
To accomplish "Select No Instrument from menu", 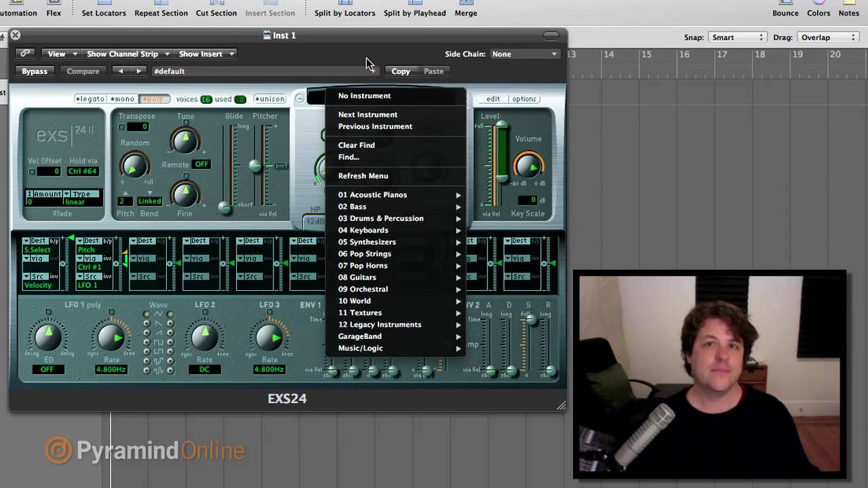I will click(x=396, y=96).
